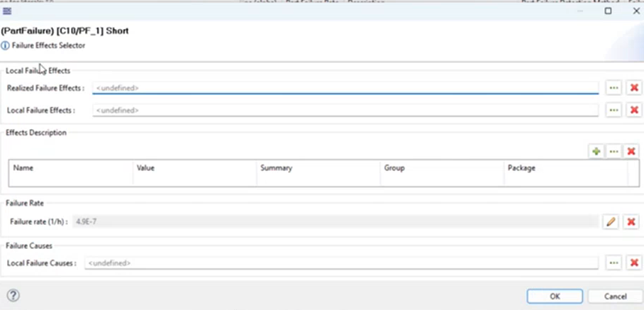Viewport: 644px width, 310px height.
Task: Sort table by Summary column header
Action: pos(318,168)
